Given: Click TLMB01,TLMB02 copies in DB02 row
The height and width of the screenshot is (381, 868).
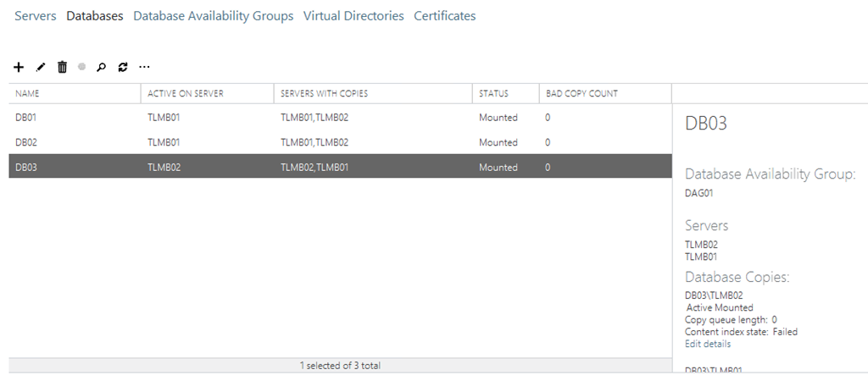Looking at the screenshot, I should coord(314,142).
